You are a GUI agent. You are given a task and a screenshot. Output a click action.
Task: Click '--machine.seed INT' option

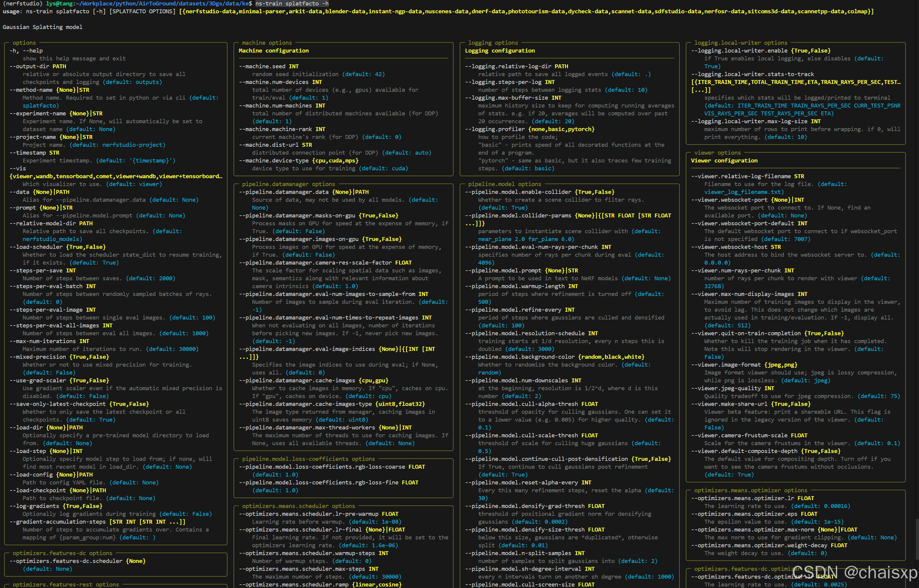pos(269,66)
